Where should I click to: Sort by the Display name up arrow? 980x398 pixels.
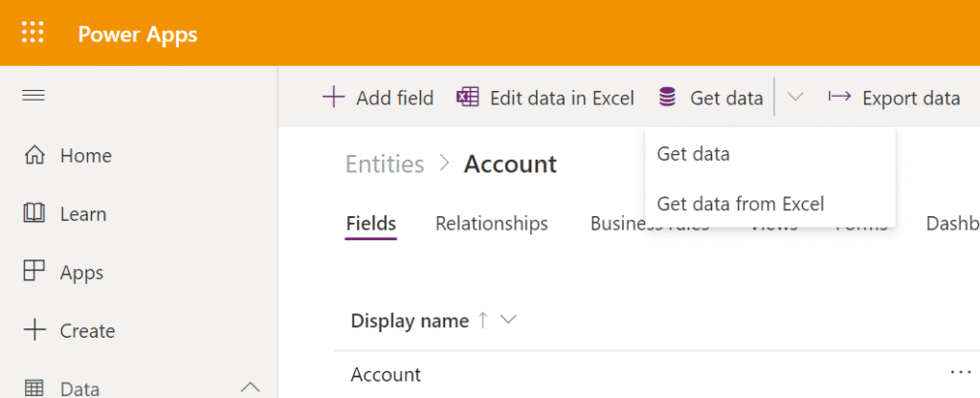[x=482, y=320]
